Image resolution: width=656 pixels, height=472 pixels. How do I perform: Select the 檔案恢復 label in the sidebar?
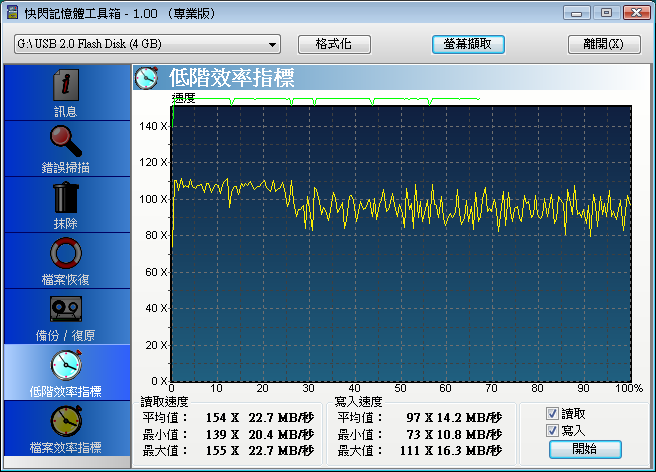pos(66,279)
